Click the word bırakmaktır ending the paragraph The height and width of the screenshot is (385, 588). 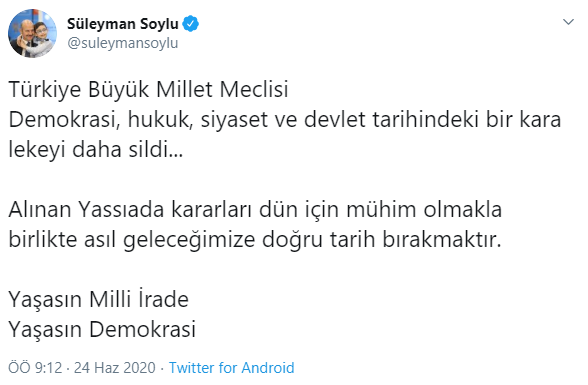(x=442, y=240)
